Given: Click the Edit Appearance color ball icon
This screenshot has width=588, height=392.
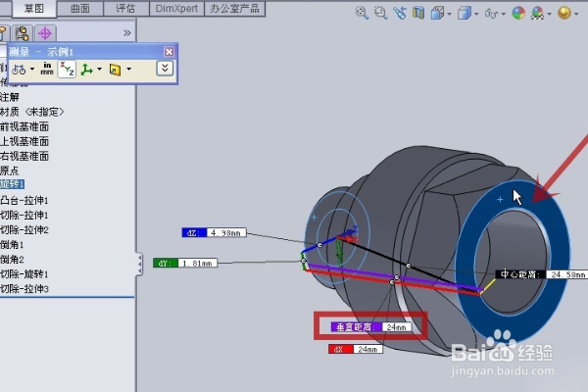Looking at the screenshot, I should point(518,13).
